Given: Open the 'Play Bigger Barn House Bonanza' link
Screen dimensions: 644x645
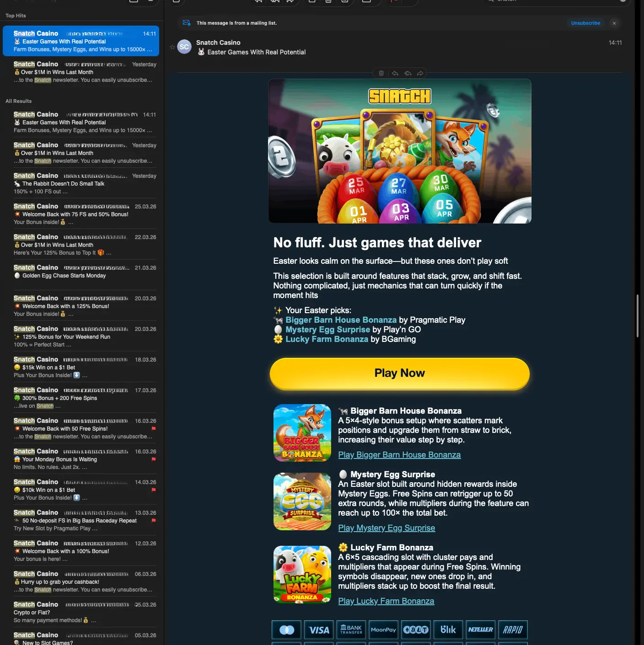Looking at the screenshot, I should [399, 455].
